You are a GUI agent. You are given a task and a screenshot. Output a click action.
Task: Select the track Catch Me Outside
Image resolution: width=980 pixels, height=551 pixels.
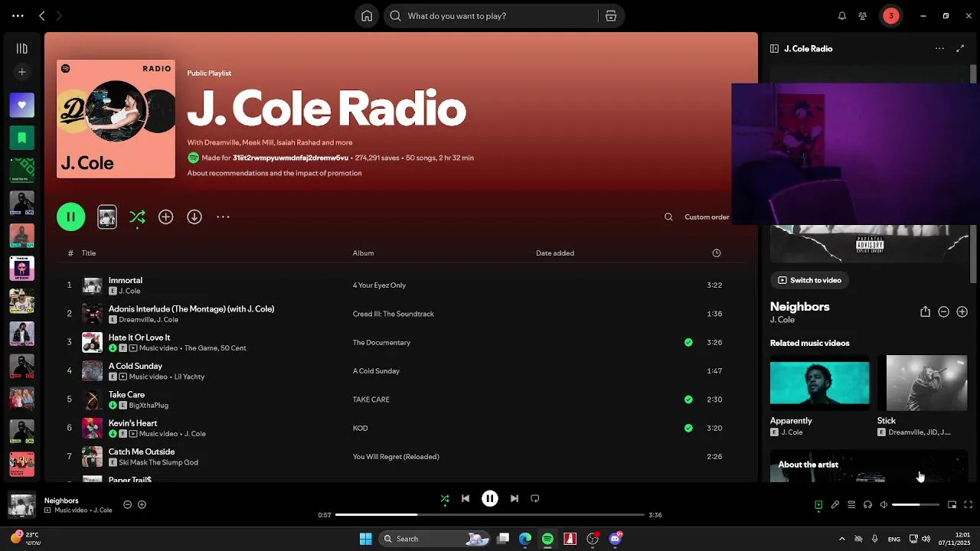click(x=142, y=452)
